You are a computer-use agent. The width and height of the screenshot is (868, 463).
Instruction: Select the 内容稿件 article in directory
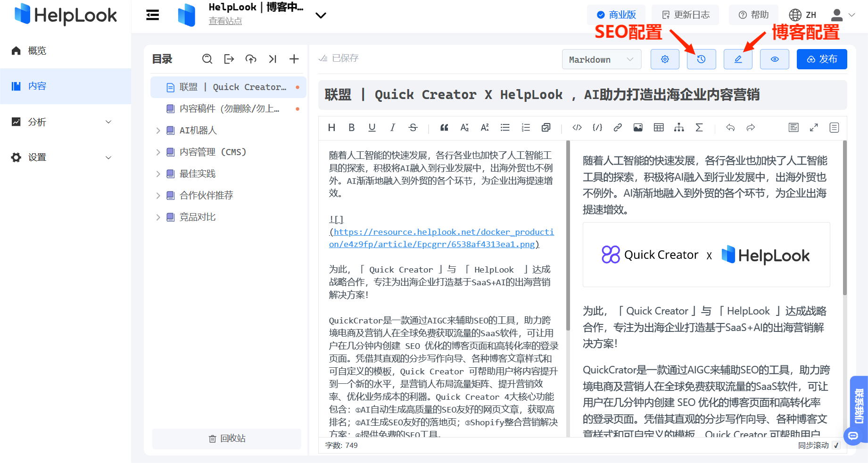tap(228, 109)
